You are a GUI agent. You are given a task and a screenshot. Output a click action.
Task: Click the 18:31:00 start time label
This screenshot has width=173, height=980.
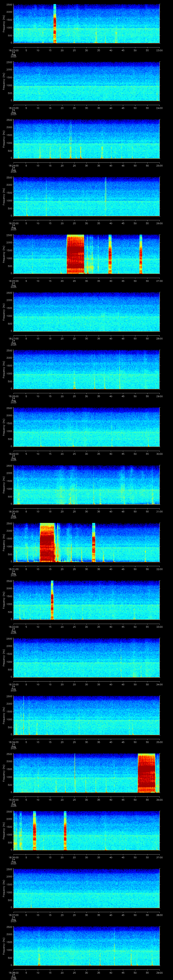tap(13, 569)
